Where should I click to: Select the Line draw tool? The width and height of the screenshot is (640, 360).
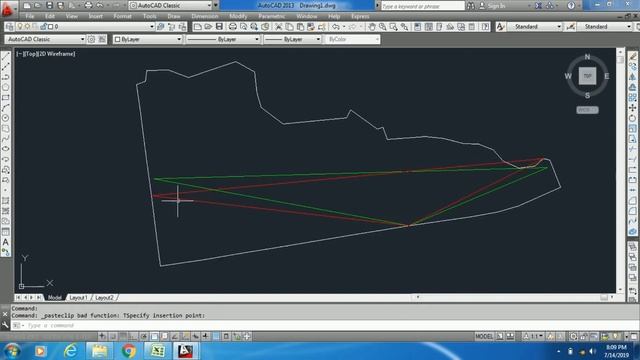(x=6, y=56)
